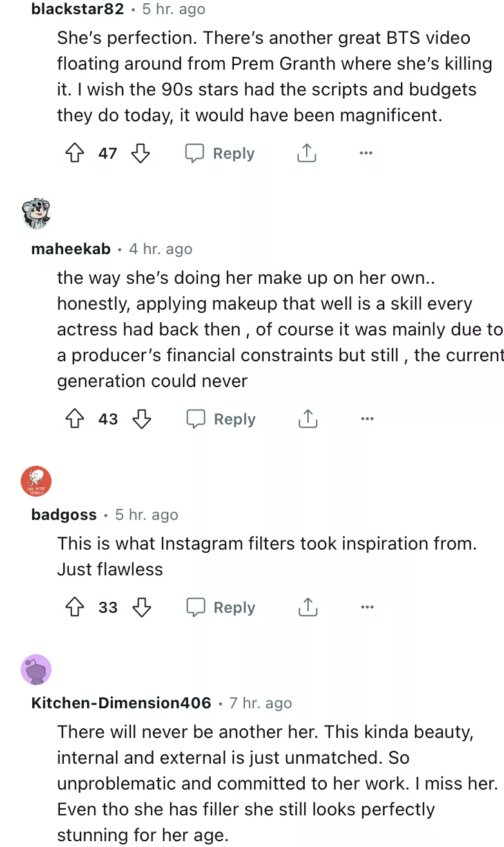View Kitchen-Dimension406's purple avatar
The image size is (504, 847).
pos(36,670)
